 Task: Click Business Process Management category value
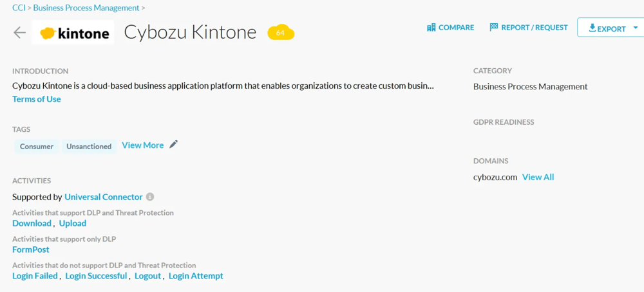[x=530, y=87]
